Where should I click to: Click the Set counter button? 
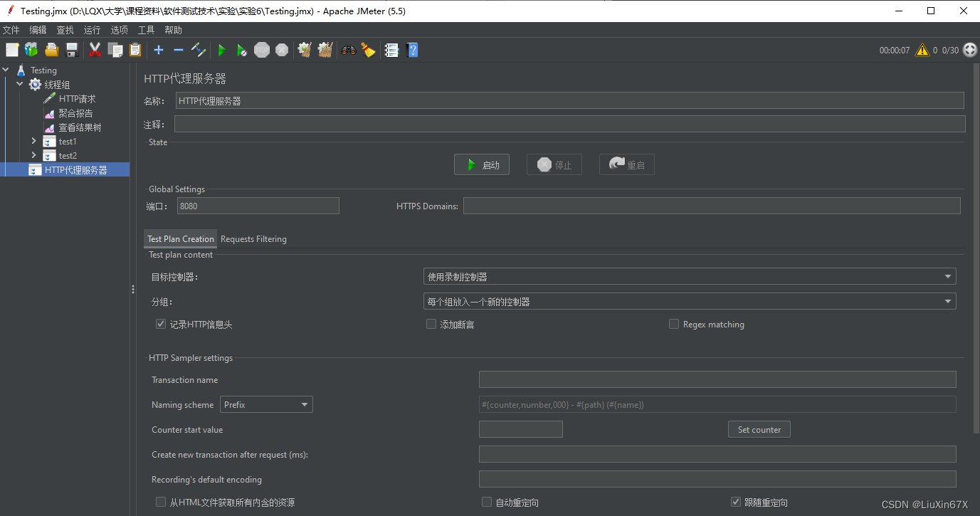tap(759, 429)
